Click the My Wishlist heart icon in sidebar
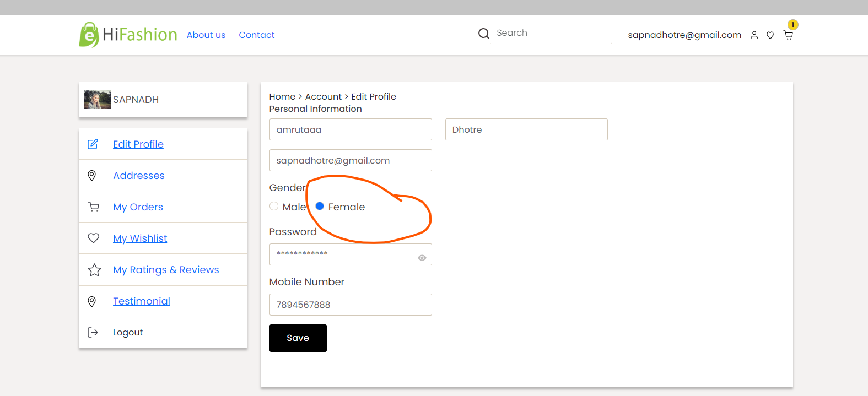 point(94,238)
